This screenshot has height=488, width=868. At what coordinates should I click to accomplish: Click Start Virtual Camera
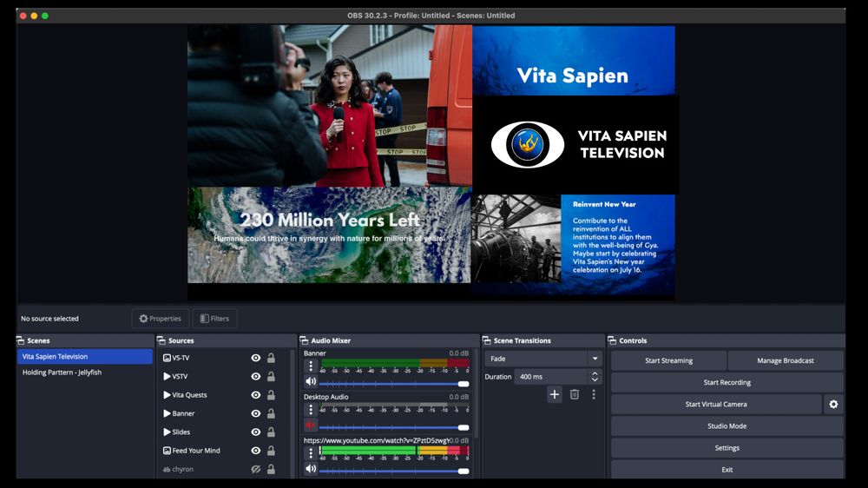tap(716, 405)
